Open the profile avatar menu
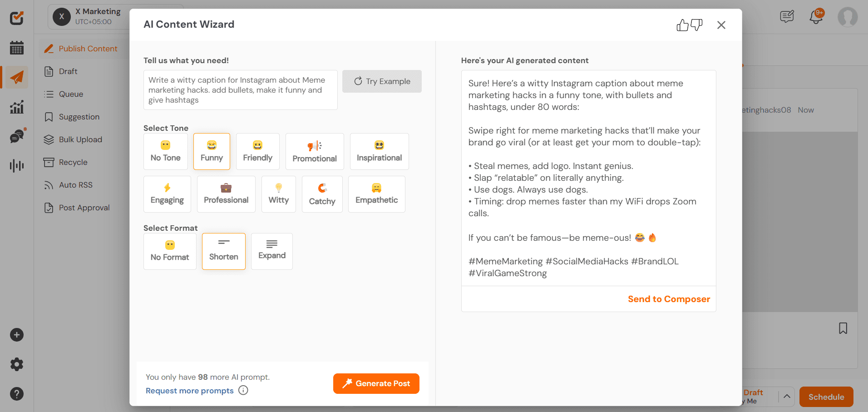The image size is (868, 412). [x=847, y=17]
